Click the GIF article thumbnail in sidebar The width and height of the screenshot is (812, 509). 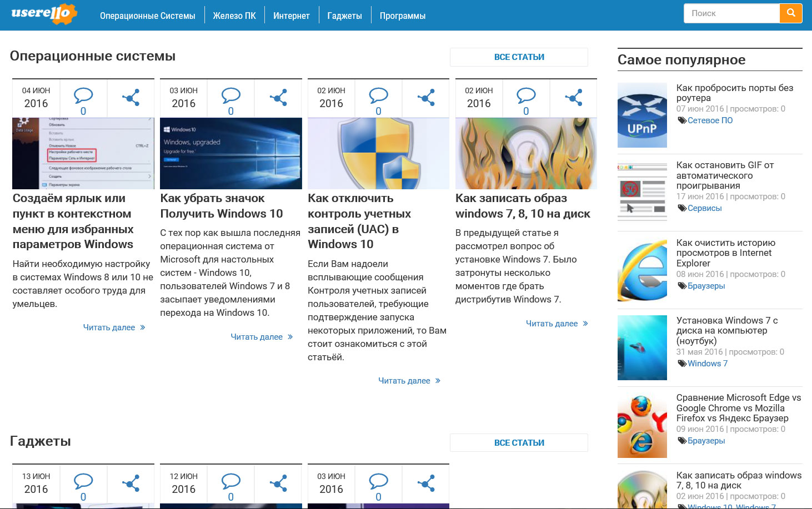click(642, 193)
